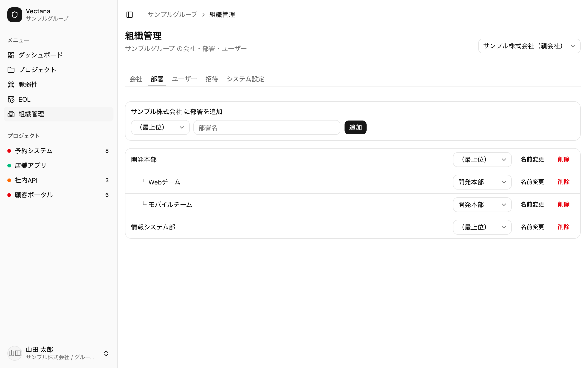Open the 顧客ポータル project
588x368 pixels.
tap(58, 195)
